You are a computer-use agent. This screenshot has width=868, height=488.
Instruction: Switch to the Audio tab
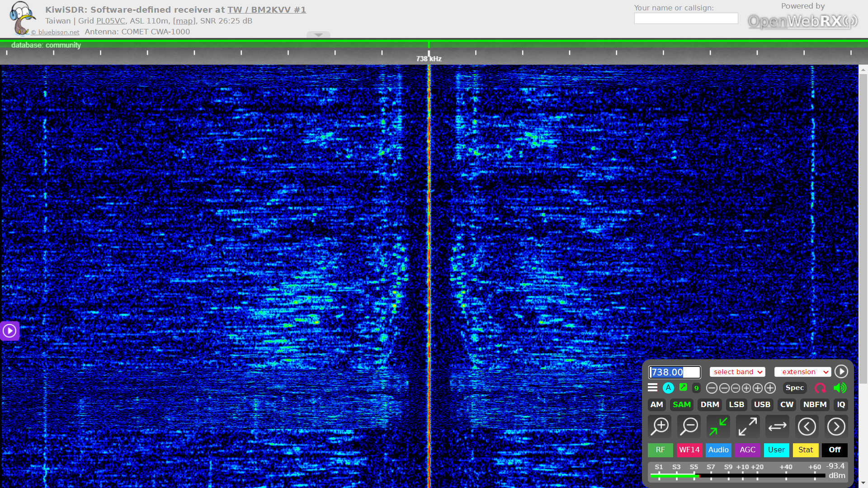[718, 450]
